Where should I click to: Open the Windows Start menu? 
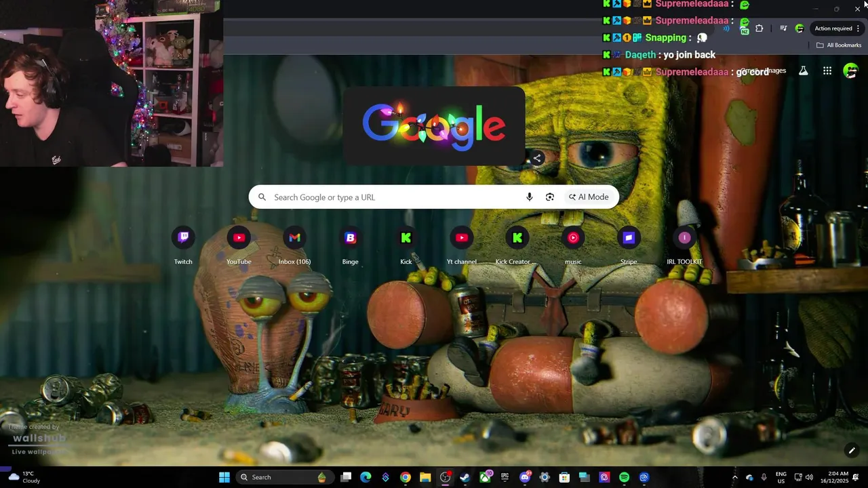click(224, 477)
